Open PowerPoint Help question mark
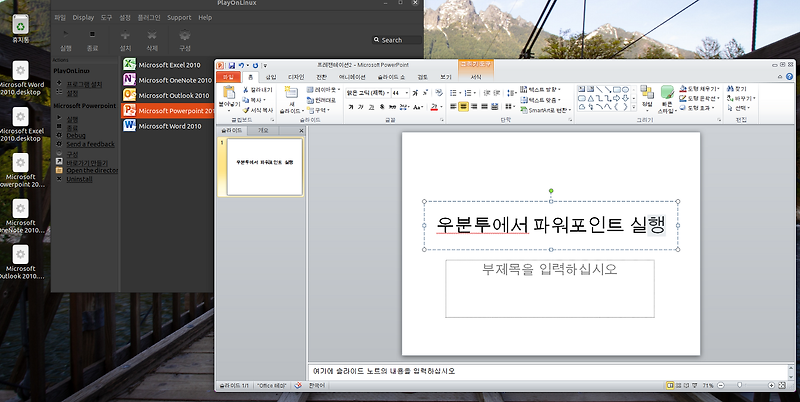Viewport: 800px width, 402px height. [789, 77]
